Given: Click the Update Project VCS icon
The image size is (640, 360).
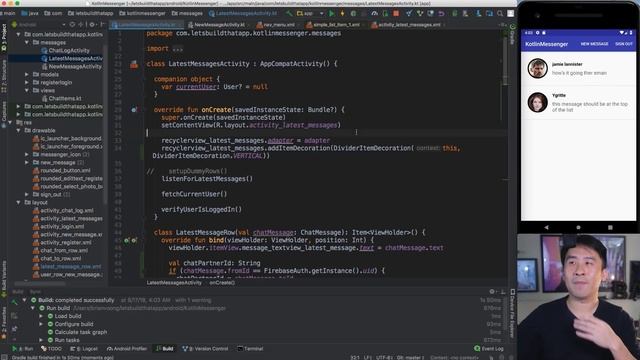Looking at the screenshot, I should [409, 13].
